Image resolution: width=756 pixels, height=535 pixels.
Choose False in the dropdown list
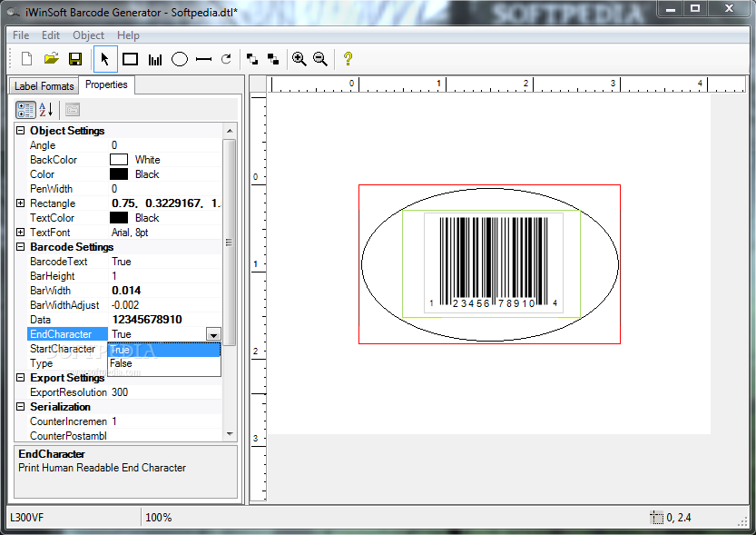164,363
